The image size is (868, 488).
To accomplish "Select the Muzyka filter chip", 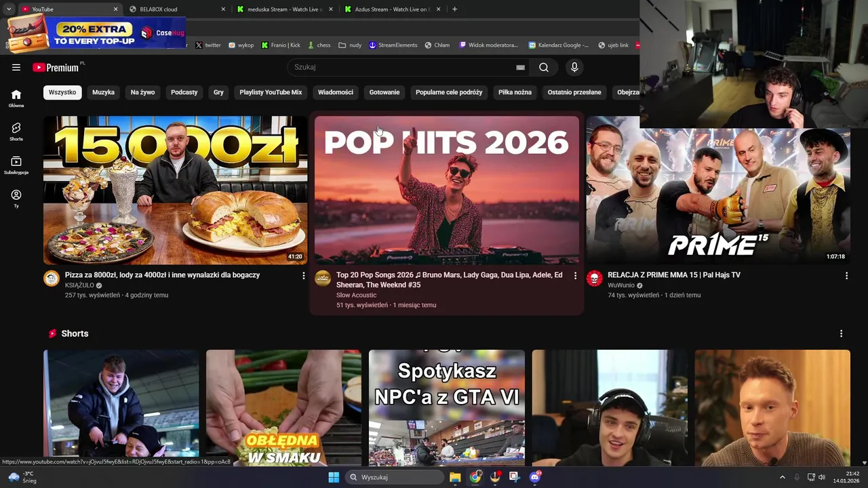I will click(x=103, y=92).
